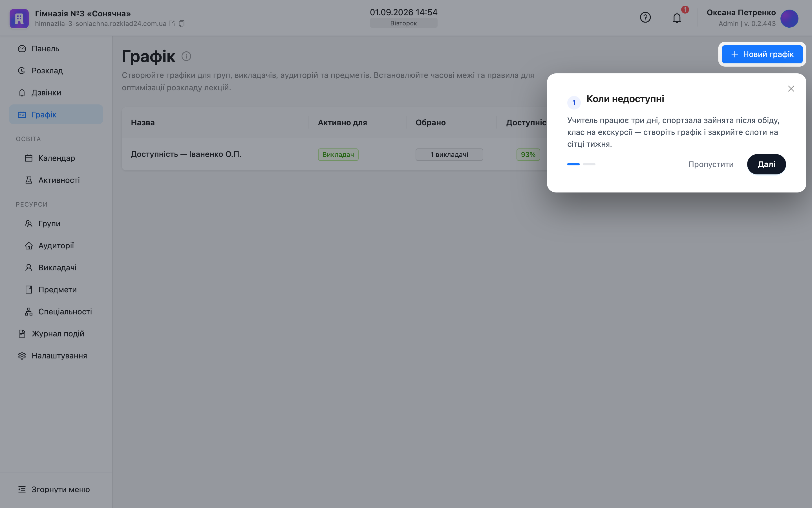The image size is (812, 508).
Task: Select Графік sidebar item
Action: (56, 115)
